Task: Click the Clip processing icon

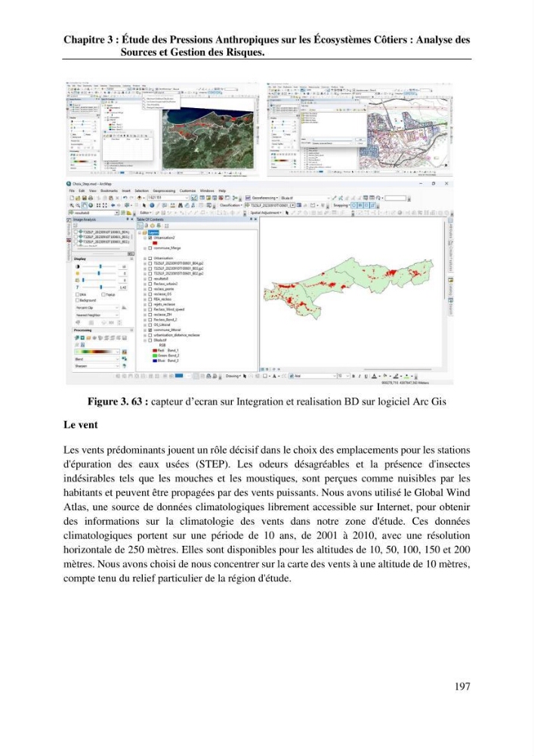Action: 76,338
